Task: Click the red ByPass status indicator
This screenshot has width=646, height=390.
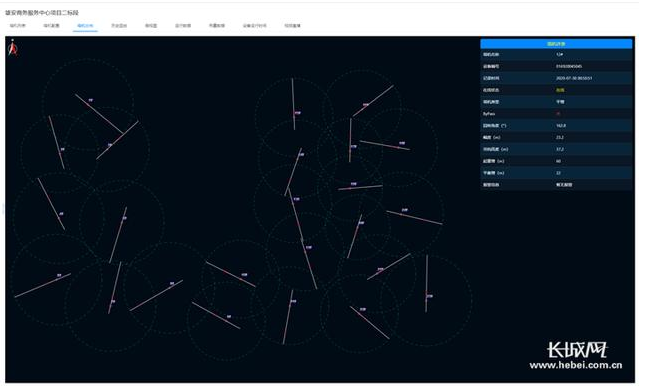Action: 558,114
